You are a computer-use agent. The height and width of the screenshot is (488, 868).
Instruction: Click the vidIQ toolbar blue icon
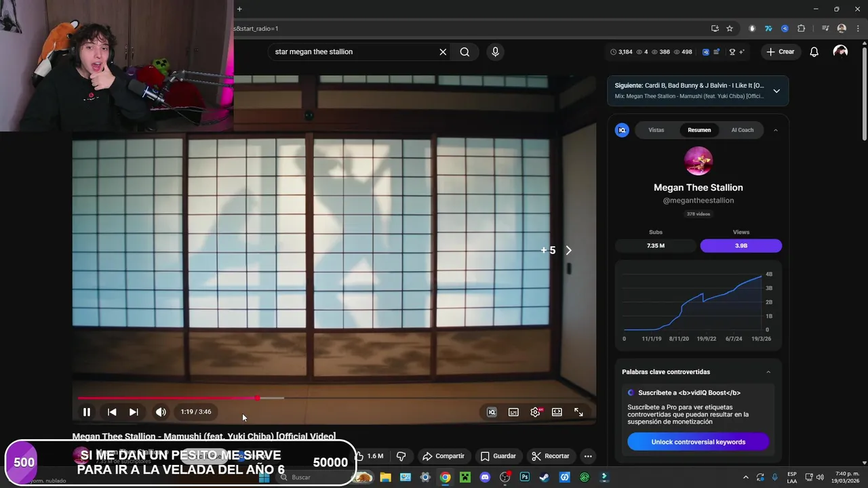706,52
